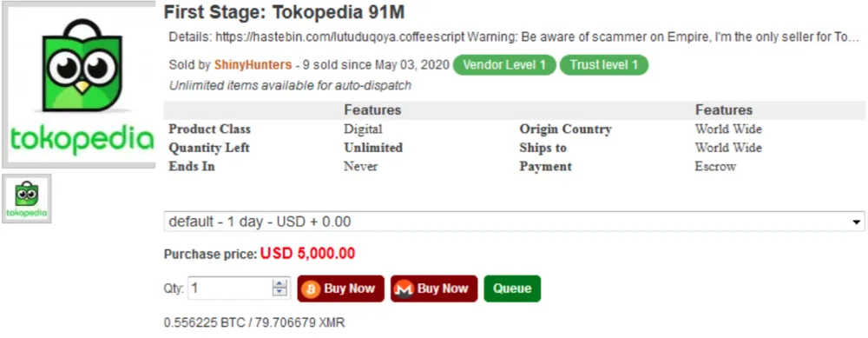Viewport: 868px width, 338px height.
Task: Click the Buy Now label beside the Bitcoin icon
Action: [349, 288]
